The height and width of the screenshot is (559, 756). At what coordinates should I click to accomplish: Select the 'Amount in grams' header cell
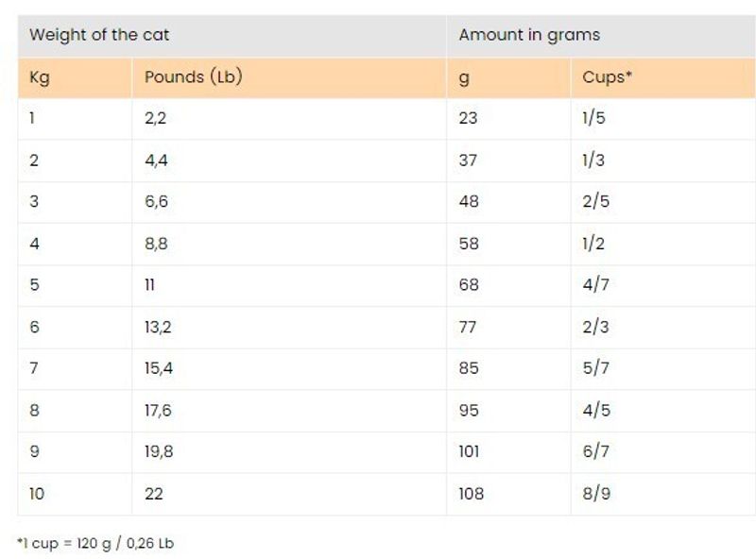529,36
